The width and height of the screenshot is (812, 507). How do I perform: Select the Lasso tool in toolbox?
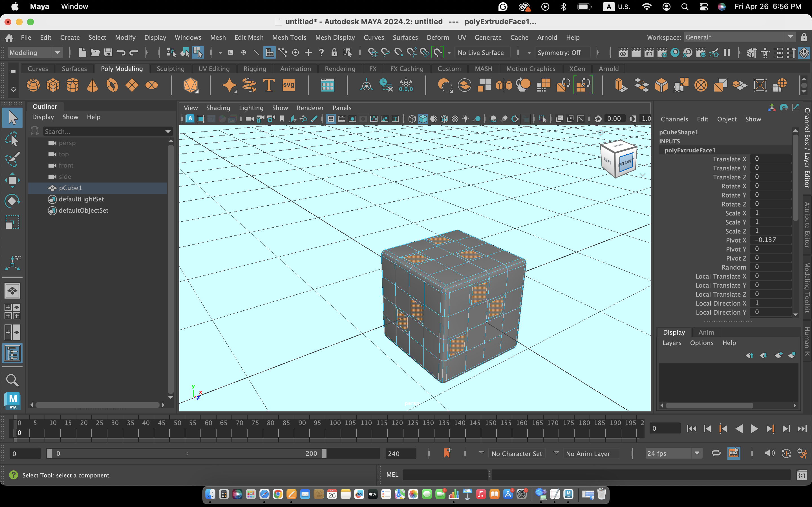(x=12, y=139)
